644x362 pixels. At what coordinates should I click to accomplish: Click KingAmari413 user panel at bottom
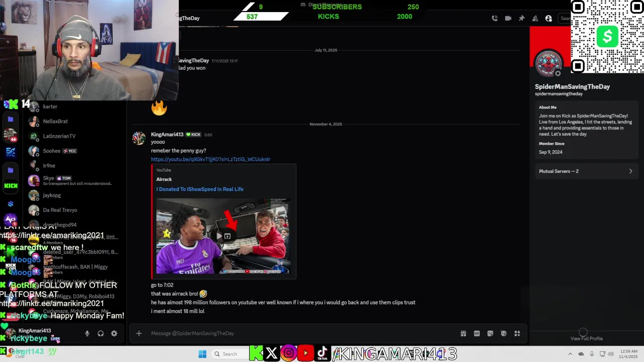[x=40, y=333]
